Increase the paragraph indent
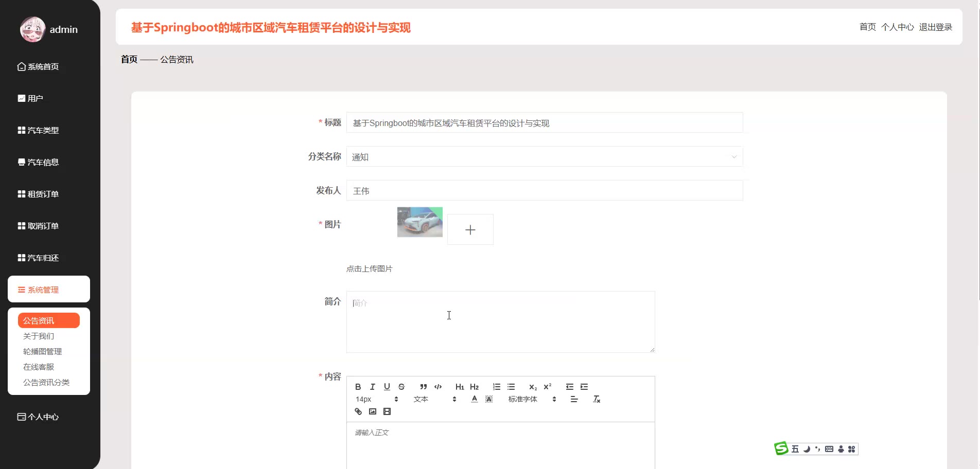 (x=584, y=387)
